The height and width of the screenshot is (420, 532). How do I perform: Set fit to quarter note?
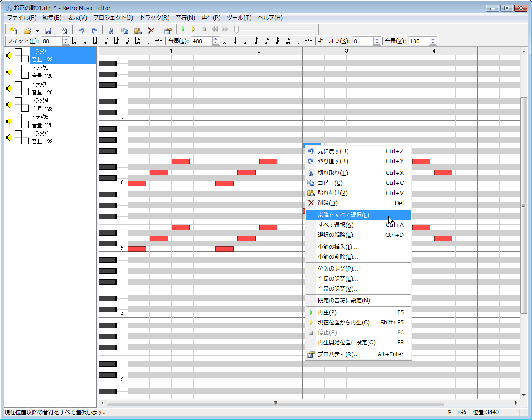click(x=95, y=41)
